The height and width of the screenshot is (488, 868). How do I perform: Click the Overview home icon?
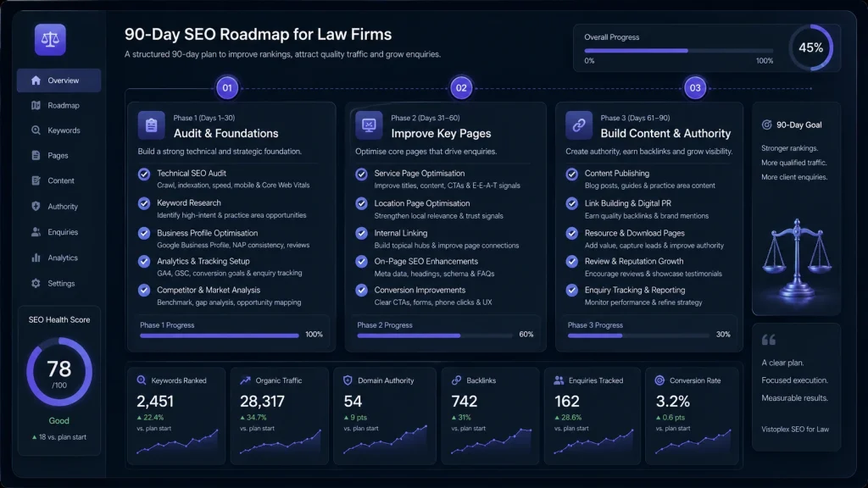(x=36, y=80)
